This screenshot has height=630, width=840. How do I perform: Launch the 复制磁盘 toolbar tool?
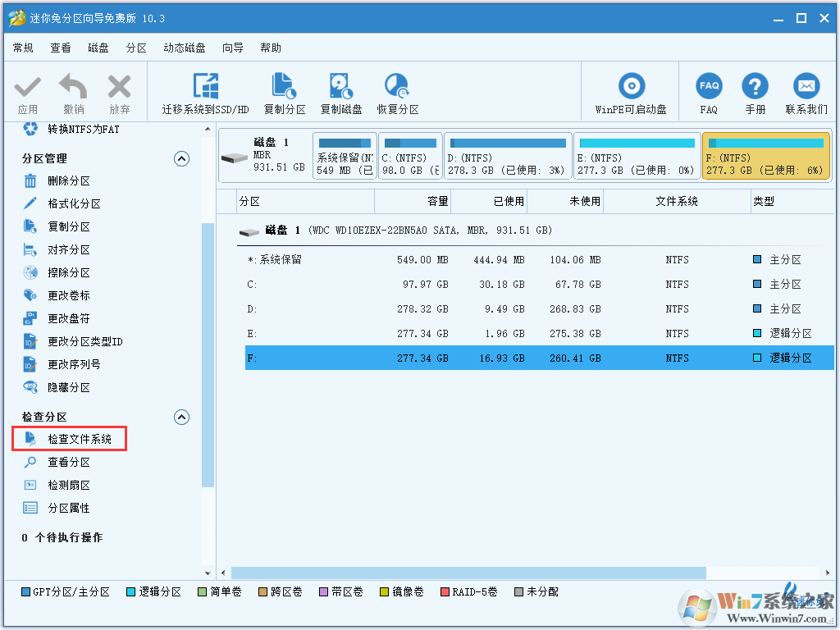[340, 87]
